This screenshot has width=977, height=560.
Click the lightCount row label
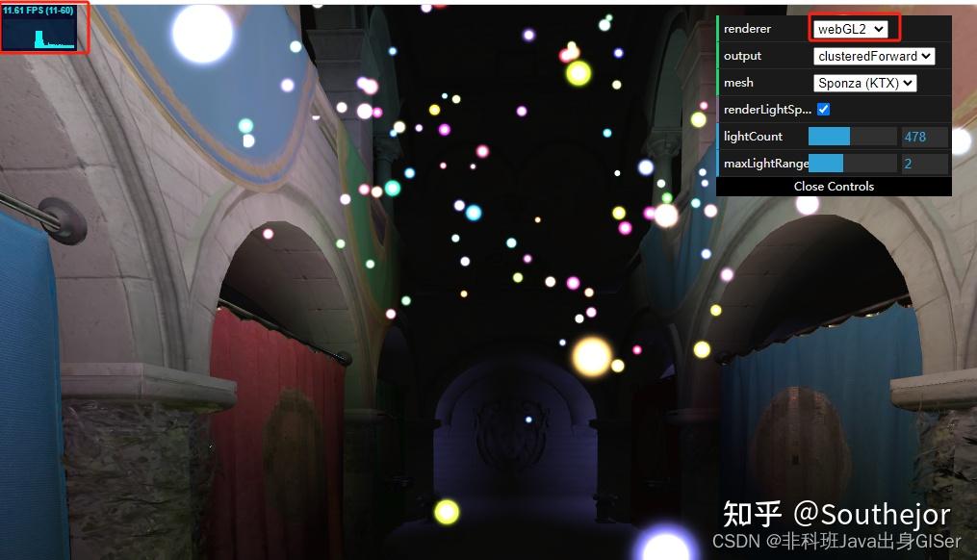click(x=756, y=136)
